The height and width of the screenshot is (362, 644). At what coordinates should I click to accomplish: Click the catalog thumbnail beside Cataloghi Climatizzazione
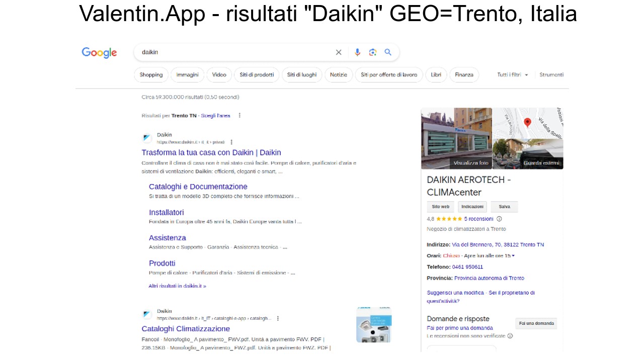click(x=374, y=325)
